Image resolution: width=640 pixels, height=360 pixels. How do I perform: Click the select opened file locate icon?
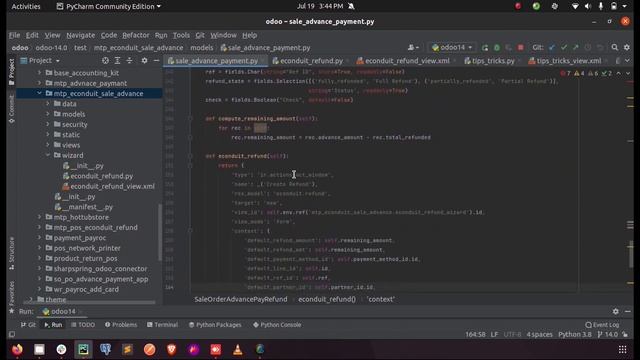click(105, 60)
